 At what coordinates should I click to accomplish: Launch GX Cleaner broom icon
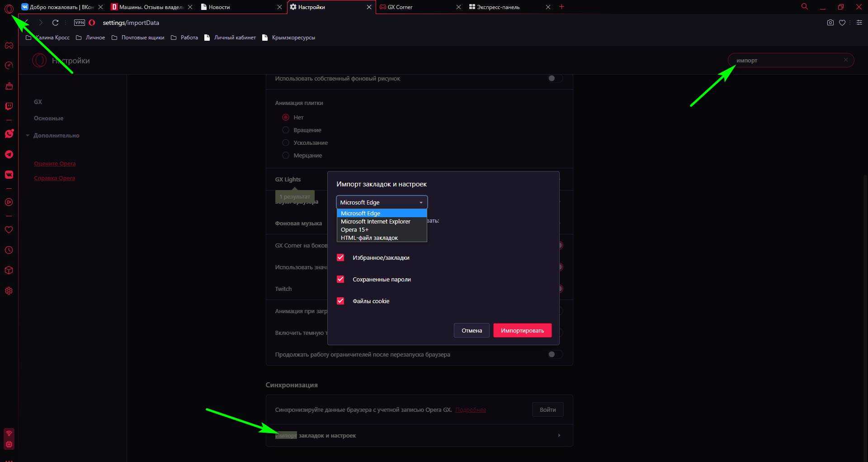pyautogui.click(x=9, y=86)
